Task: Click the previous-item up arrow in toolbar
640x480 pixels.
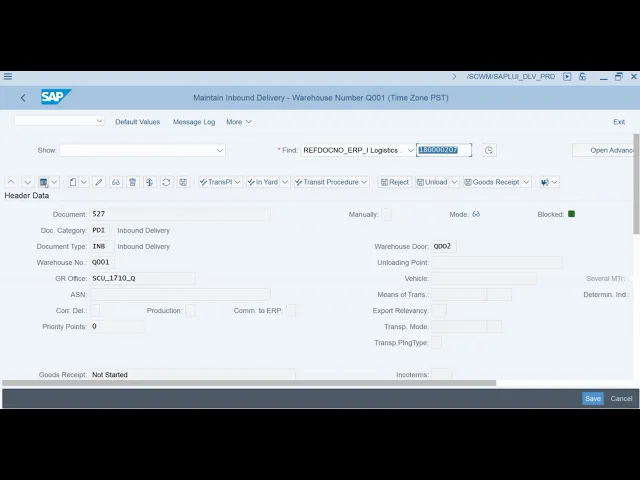Action: pyautogui.click(x=11, y=182)
